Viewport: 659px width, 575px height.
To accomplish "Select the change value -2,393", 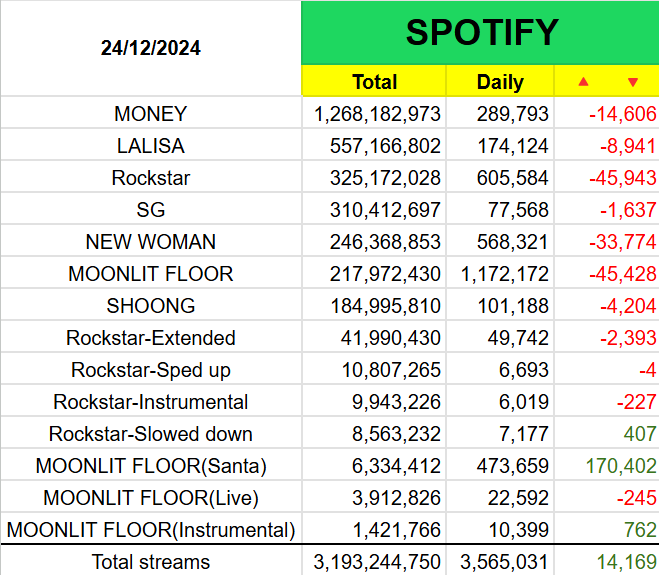I will point(606,338).
